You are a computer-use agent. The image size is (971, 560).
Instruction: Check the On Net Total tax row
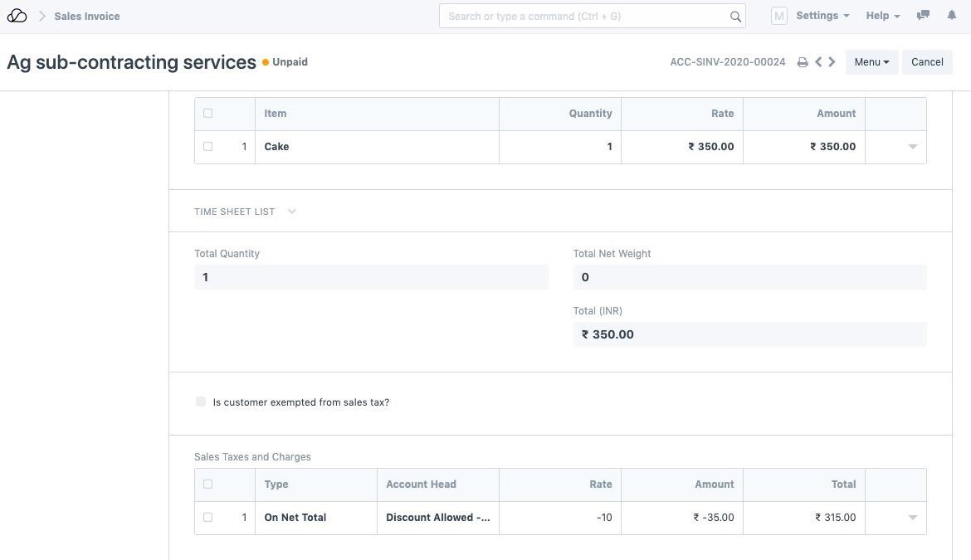207,518
